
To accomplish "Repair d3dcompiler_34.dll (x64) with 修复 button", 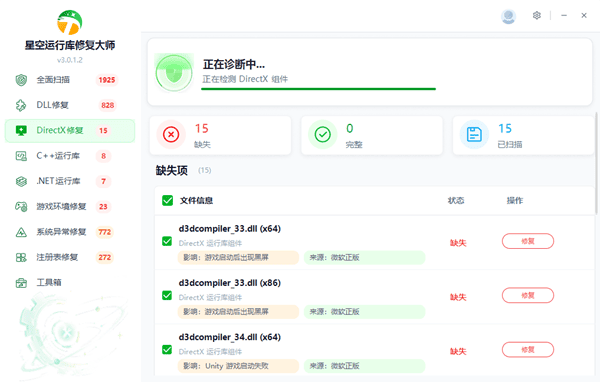I will click(528, 350).
